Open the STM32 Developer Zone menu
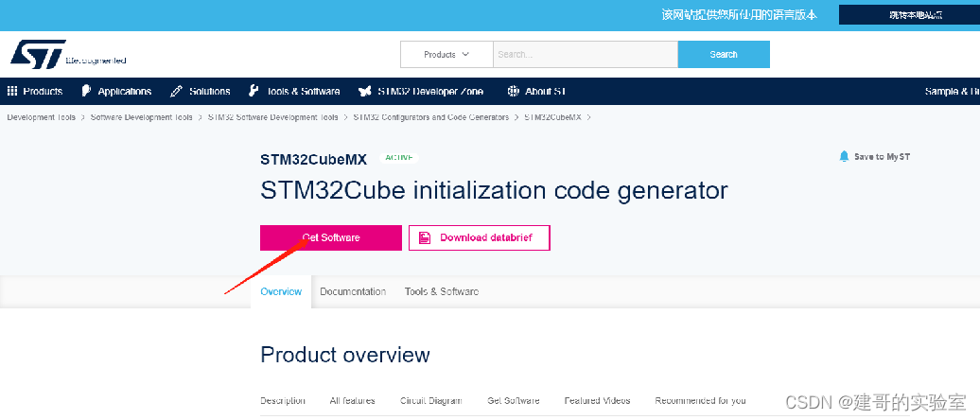 click(x=430, y=91)
